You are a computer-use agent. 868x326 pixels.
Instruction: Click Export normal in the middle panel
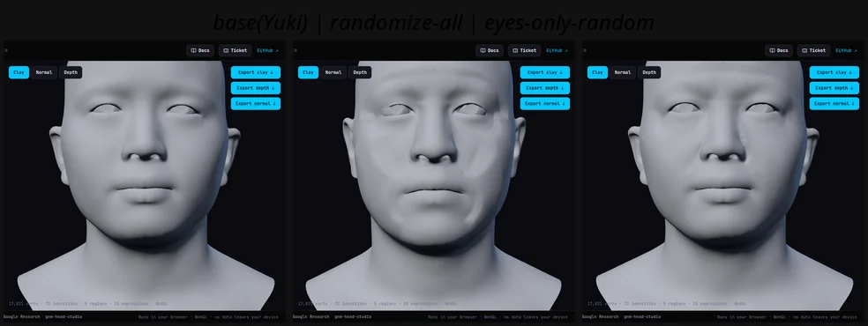tap(545, 103)
